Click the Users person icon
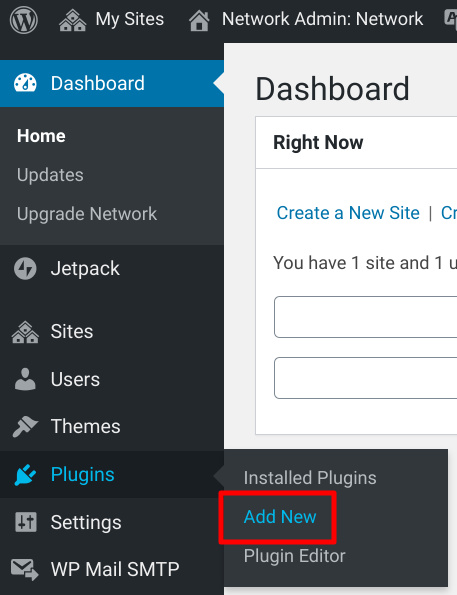Image resolution: width=457 pixels, height=595 pixels. point(25,379)
